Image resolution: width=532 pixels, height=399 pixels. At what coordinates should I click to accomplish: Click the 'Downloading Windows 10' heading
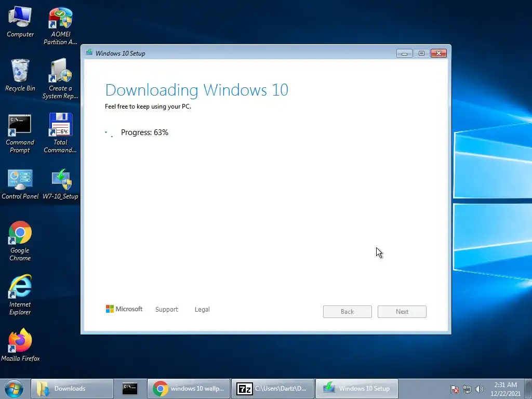(x=197, y=90)
